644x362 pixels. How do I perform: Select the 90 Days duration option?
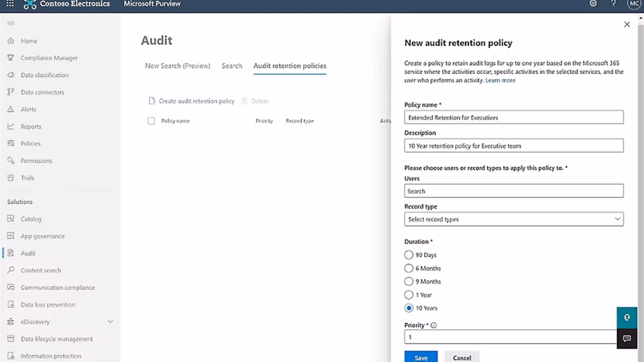pyautogui.click(x=408, y=255)
